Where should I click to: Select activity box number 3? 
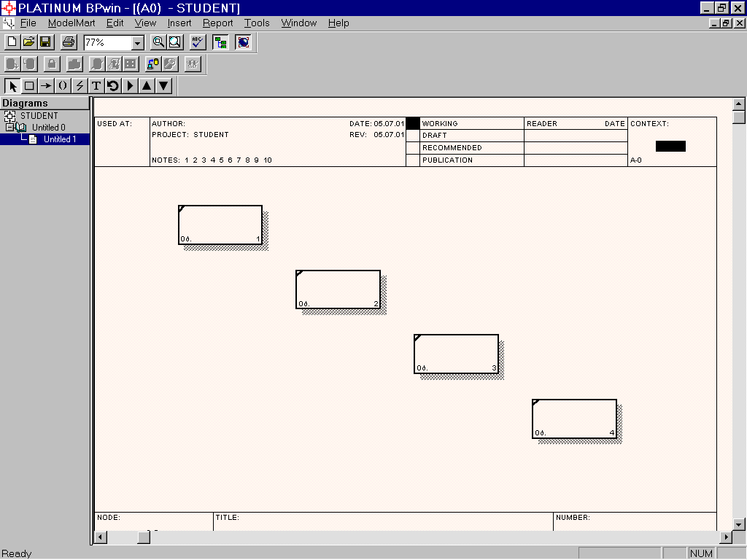click(x=457, y=354)
